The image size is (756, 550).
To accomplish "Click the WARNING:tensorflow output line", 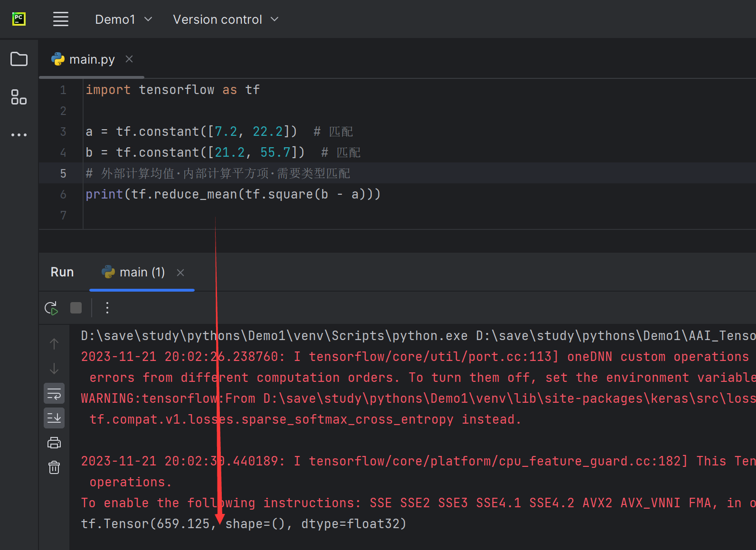I will pos(418,398).
